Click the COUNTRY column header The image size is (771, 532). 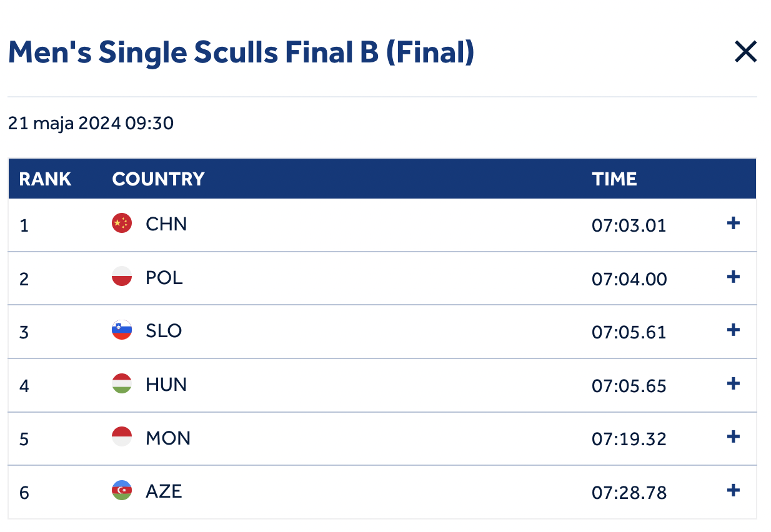[158, 179]
